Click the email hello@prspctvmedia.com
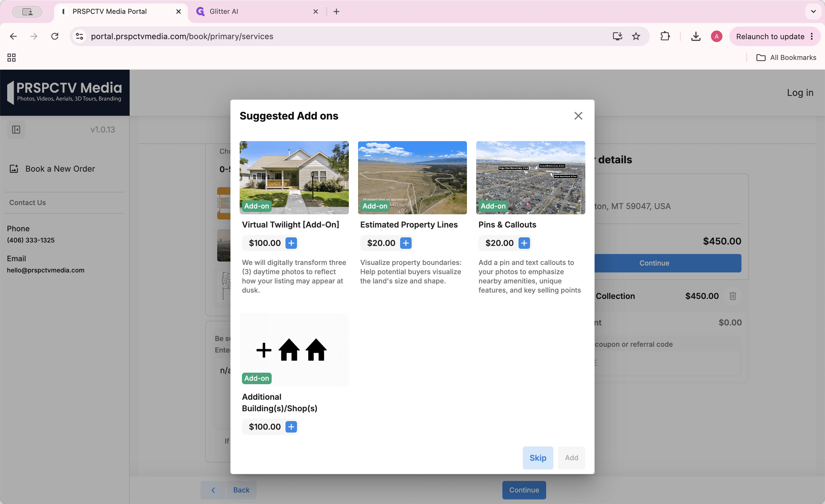Viewport: 825px width, 504px height. coord(46,270)
